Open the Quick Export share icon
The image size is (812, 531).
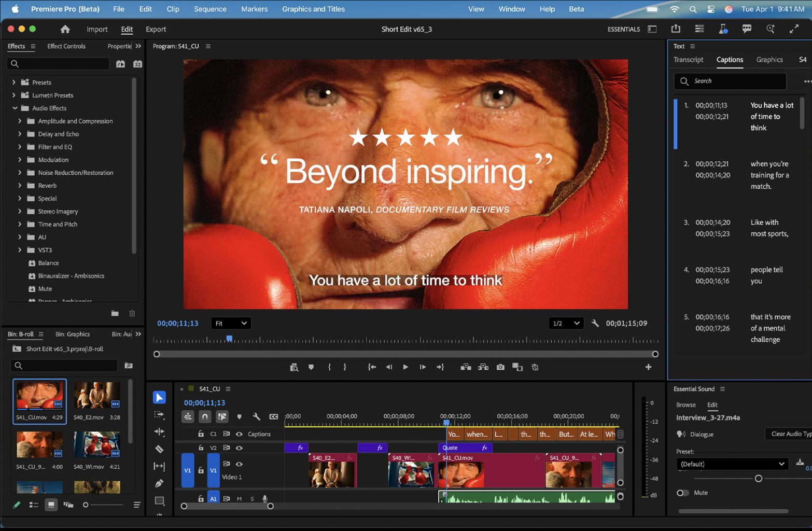click(x=675, y=29)
